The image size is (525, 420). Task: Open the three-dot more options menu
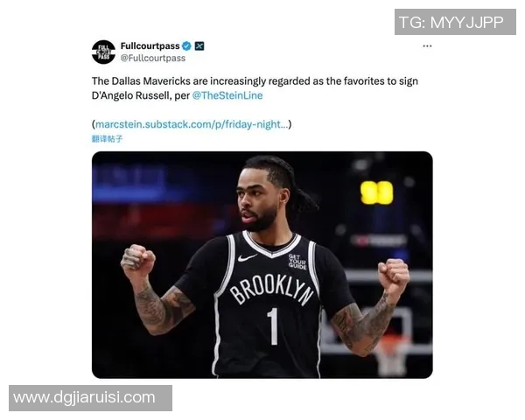click(427, 45)
